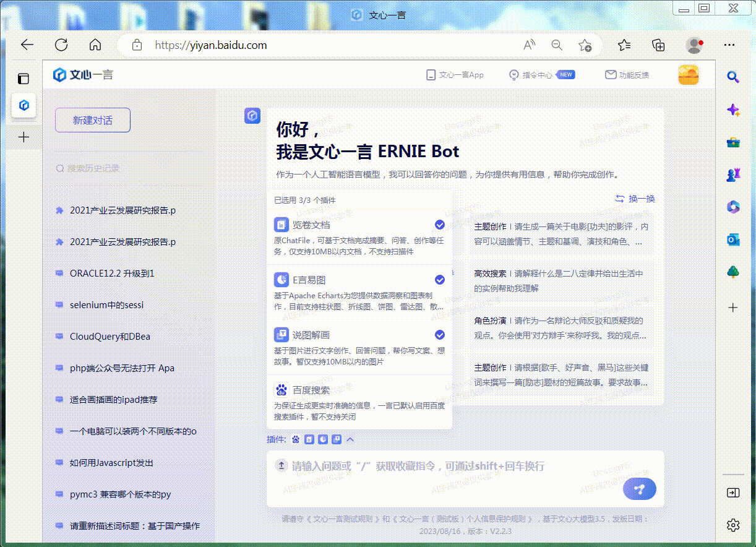Screen dimensions: 756x547
Task: View site info lock icon
Action: tap(137, 45)
